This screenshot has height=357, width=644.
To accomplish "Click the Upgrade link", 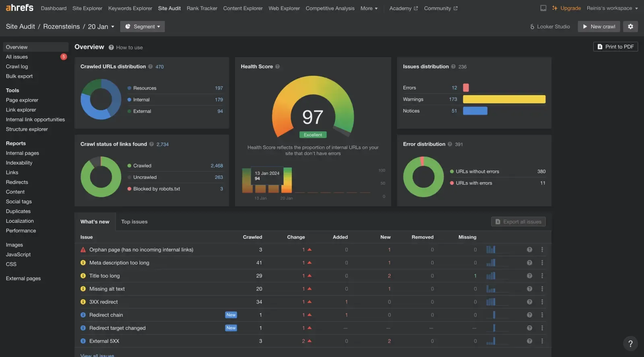I will pyautogui.click(x=566, y=8).
